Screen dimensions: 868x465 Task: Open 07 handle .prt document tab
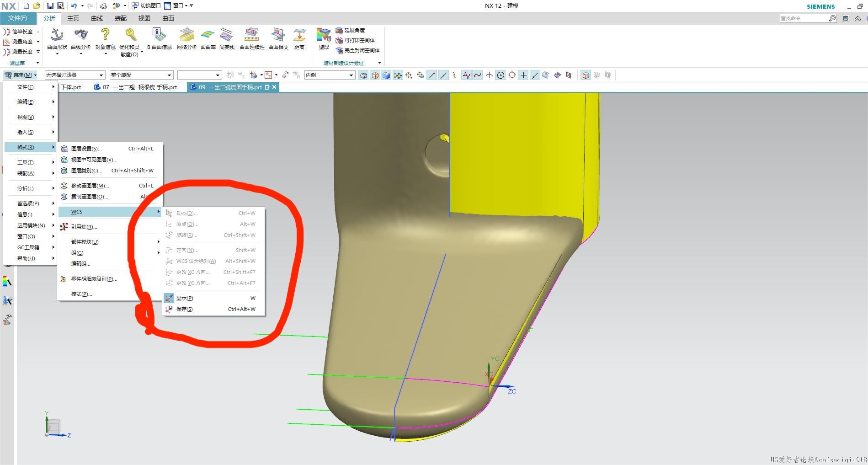pyautogui.click(x=136, y=87)
